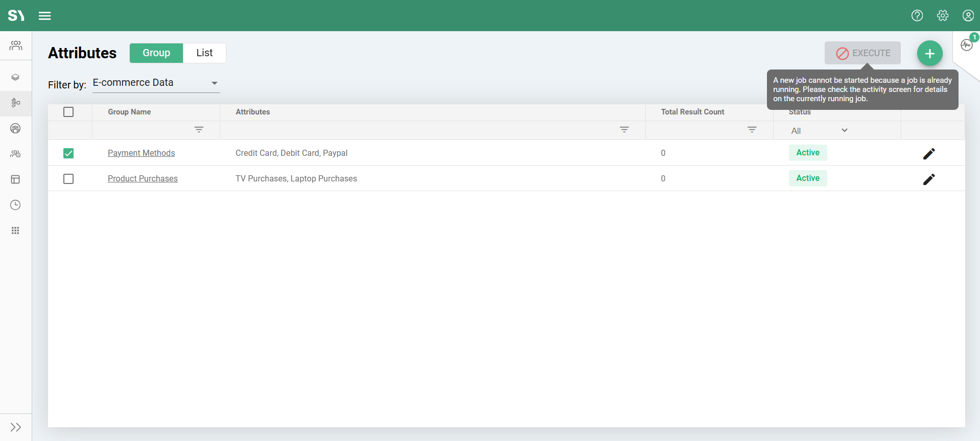Viewport: 980px width, 441px height.
Task: Click the green add plus button
Action: 929,53
